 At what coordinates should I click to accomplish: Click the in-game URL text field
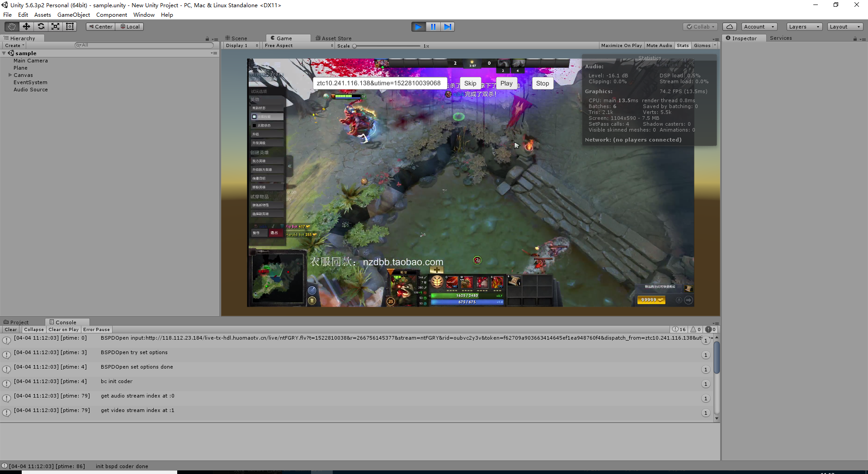(x=380, y=83)
